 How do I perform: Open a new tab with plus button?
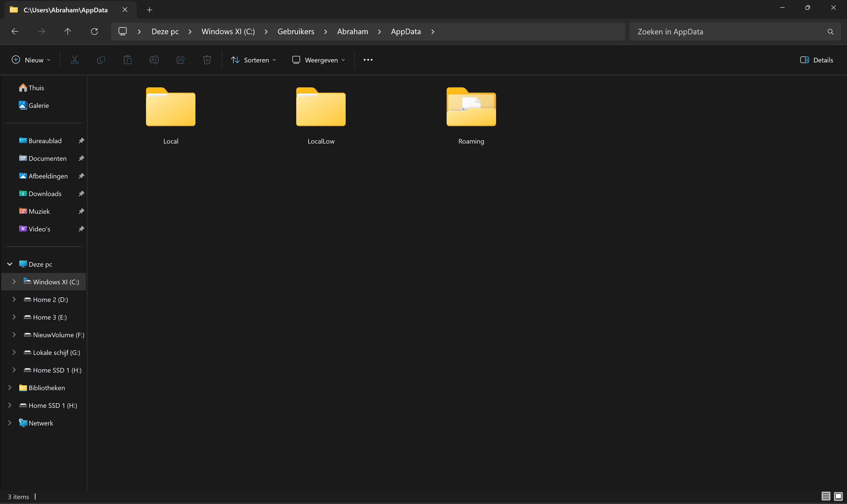click(x=149, y=10)
